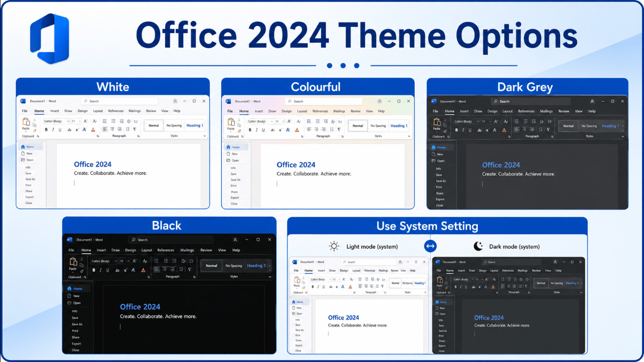644x362 pixels.
Task: Open Paragraph dialog launcher in White theme window
Action: [x=139, y=136]
